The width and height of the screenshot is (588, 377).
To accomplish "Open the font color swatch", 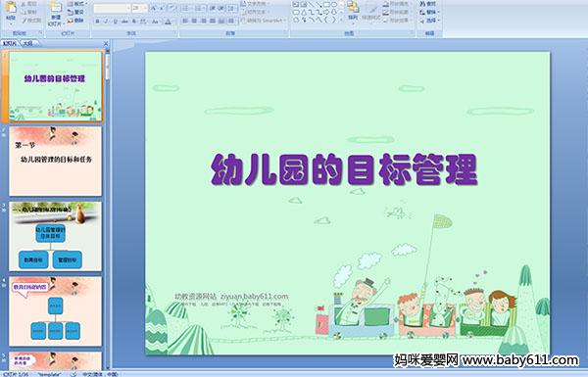I will (168, 22).
